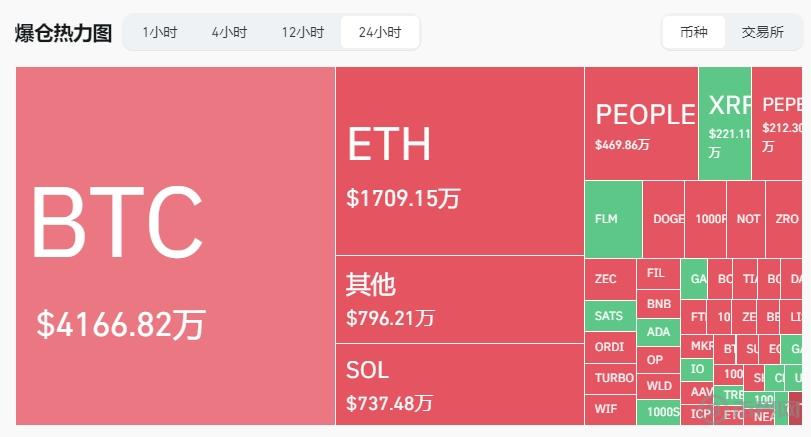Select the 24小时 tab
This screenshot has width=811, height=437.
tap(380, 32)
